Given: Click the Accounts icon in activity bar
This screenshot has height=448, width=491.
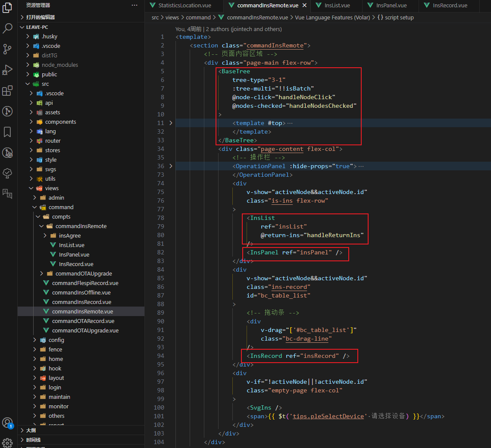Looking at the screenshot, I should click(x=7, y=423).
